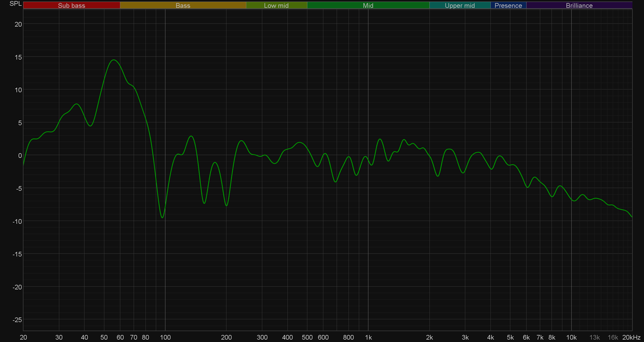The image size is (644, 342).
Task: Click the 20 dB level label
Action: click(18, 24)
